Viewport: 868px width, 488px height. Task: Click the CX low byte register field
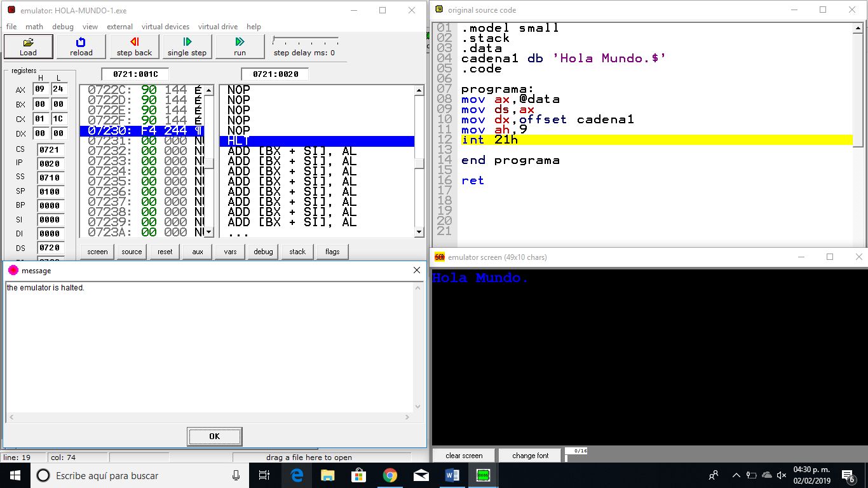coord(59,119)
